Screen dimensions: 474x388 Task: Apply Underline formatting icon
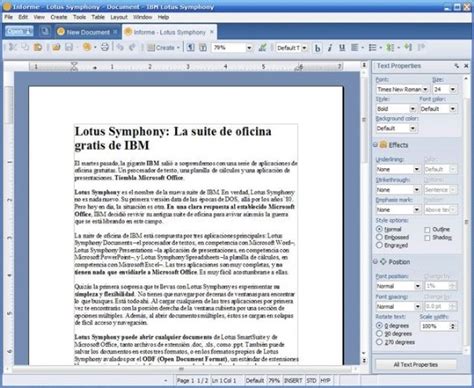[x=342, y=48]
